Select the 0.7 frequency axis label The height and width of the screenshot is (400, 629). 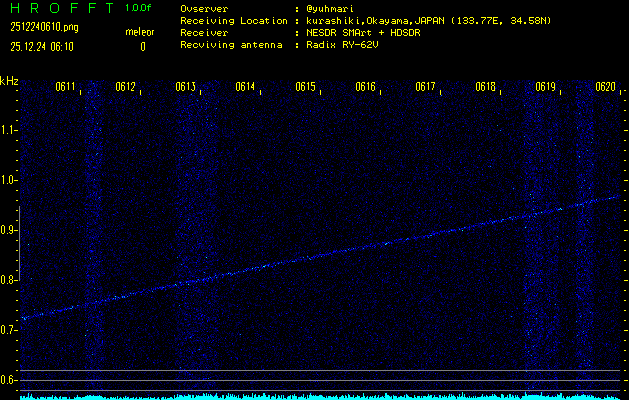[9, 329]
